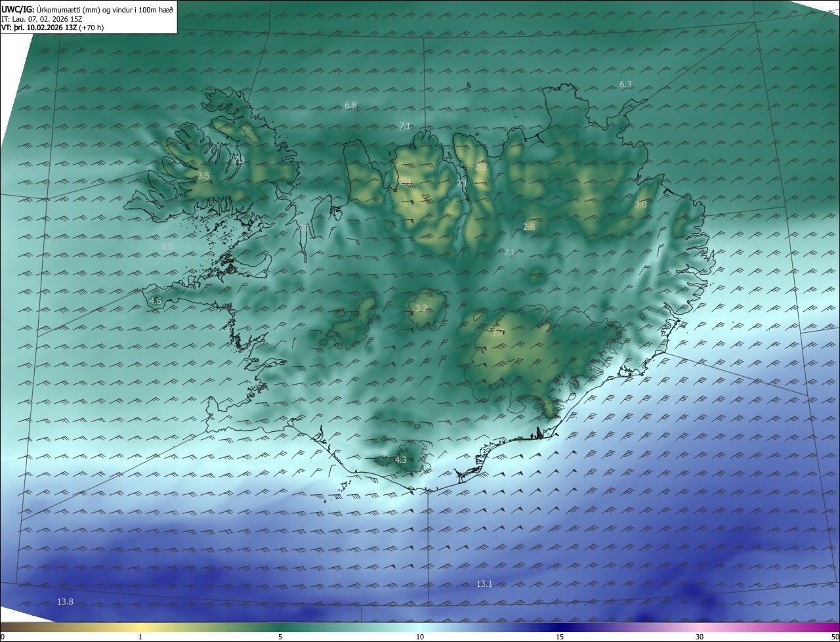Click the 1 tick on the color scale
This screenshot has height=642, width=840.
pyautogui.click(x=140, y=637)
